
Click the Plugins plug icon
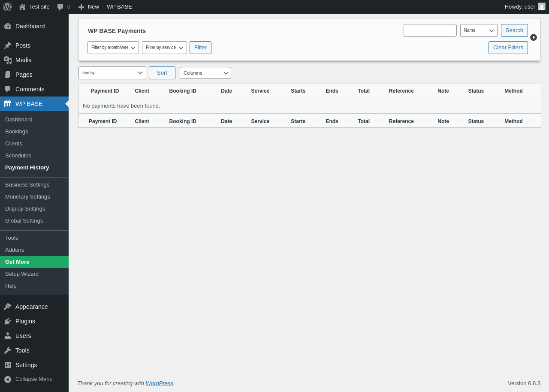pos(8,321)
